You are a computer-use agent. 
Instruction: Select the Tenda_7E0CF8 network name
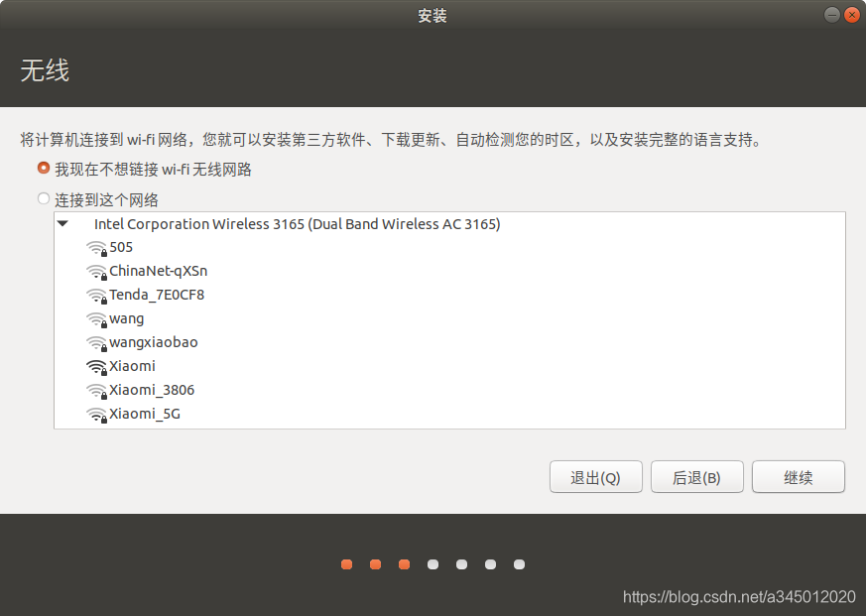(157, 295)
